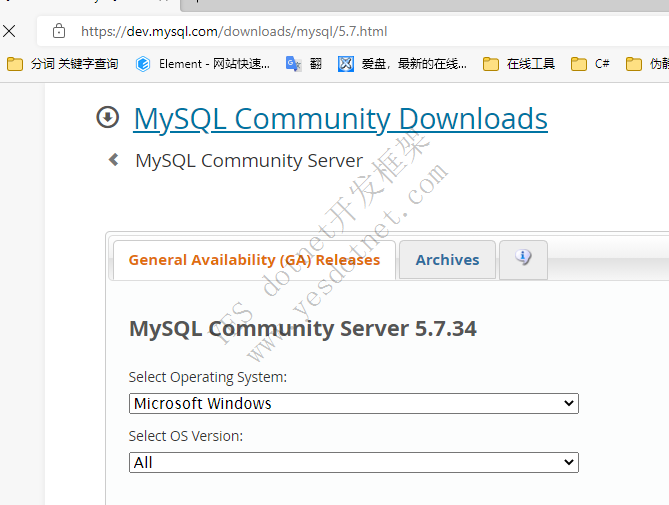
Task: Open the Select Operating System dropdown
Action: coord(354,403)
